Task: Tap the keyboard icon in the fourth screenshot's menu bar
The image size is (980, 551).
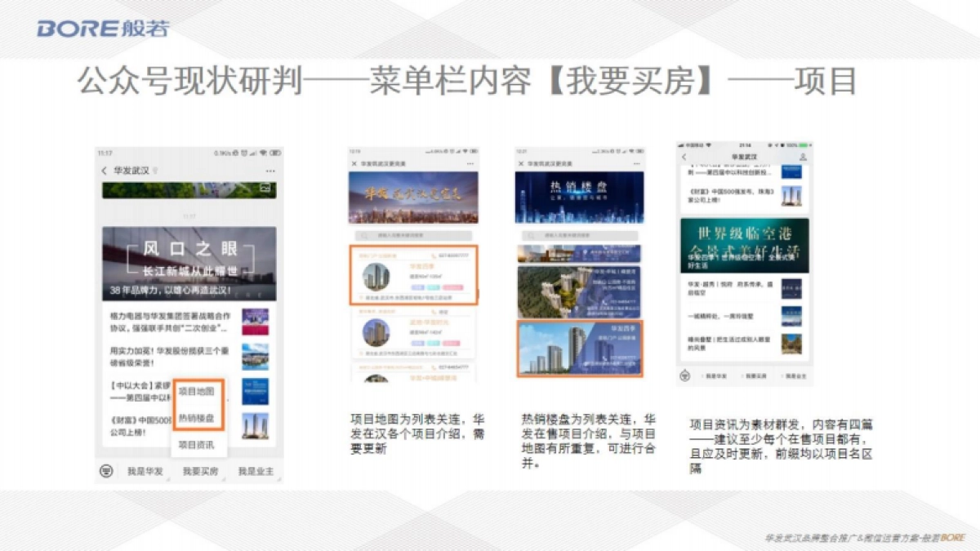Action: point(684,375)
